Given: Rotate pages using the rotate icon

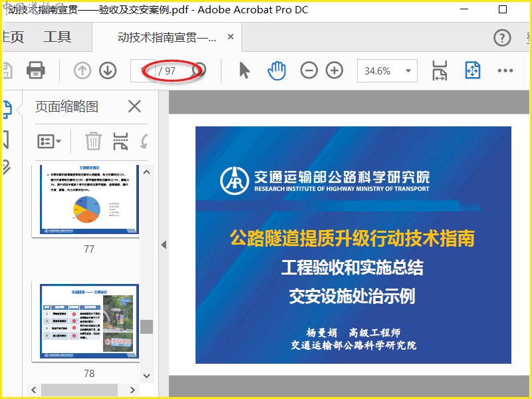Looking at the screenshot, I should (x=144, y=142).
